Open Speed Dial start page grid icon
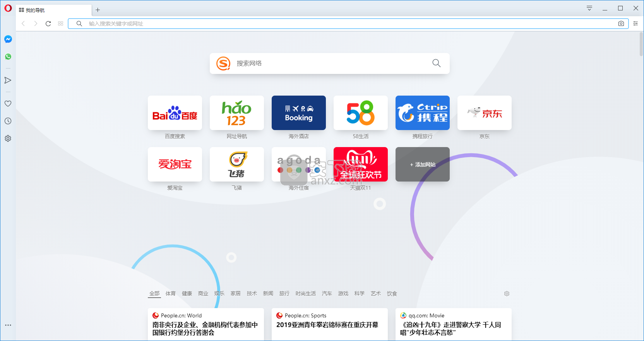The height and width of the screenshot is (341, 644). tap(60, 24)
